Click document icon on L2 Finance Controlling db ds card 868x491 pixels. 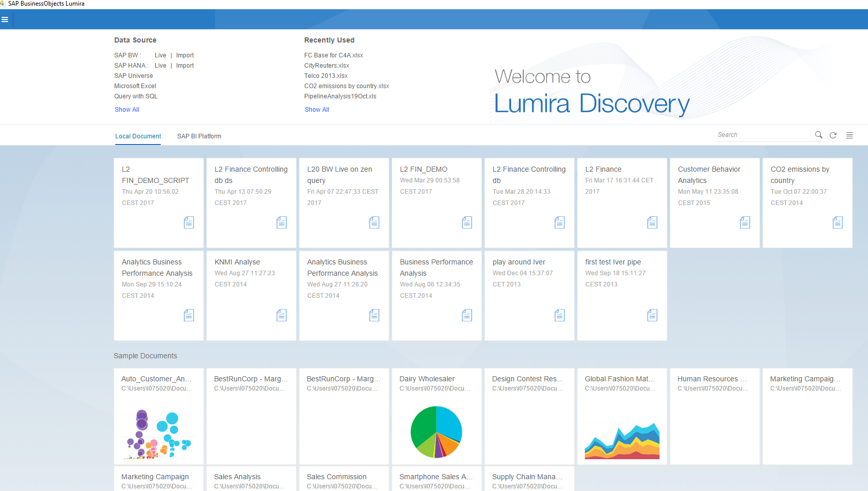click(282, 222)
